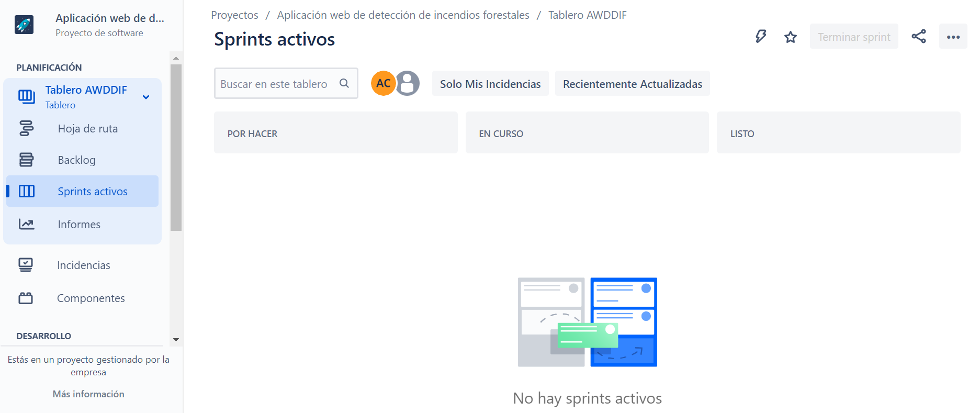Star this board as favorite
This screenshot has height=413, width=980.
point(791,37)
